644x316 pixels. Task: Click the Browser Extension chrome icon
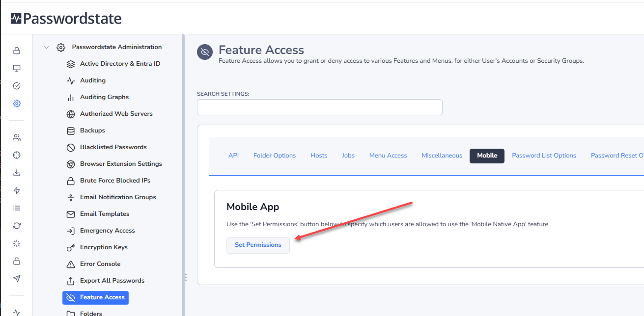pos(71,164)
